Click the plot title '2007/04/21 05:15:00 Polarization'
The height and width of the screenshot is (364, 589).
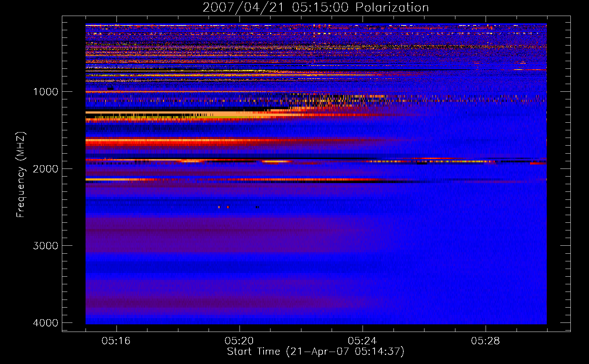click(x=316, y=7)
